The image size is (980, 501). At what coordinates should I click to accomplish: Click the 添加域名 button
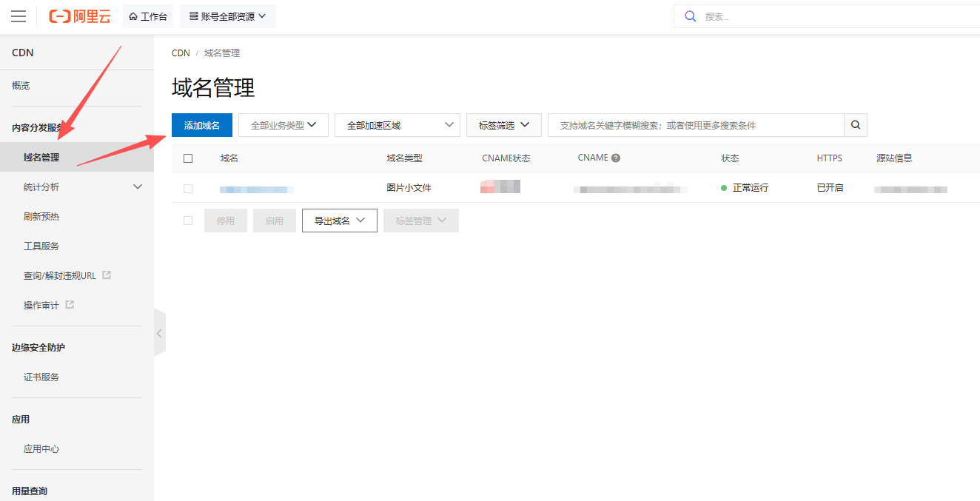pos(202,125)
